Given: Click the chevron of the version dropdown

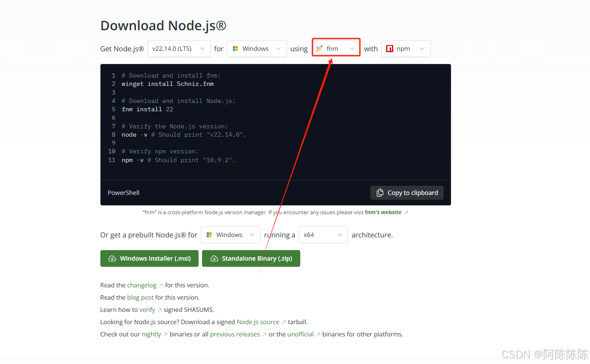Looking at the screenshot, I should pyautogui.click(x=203, y=49).
